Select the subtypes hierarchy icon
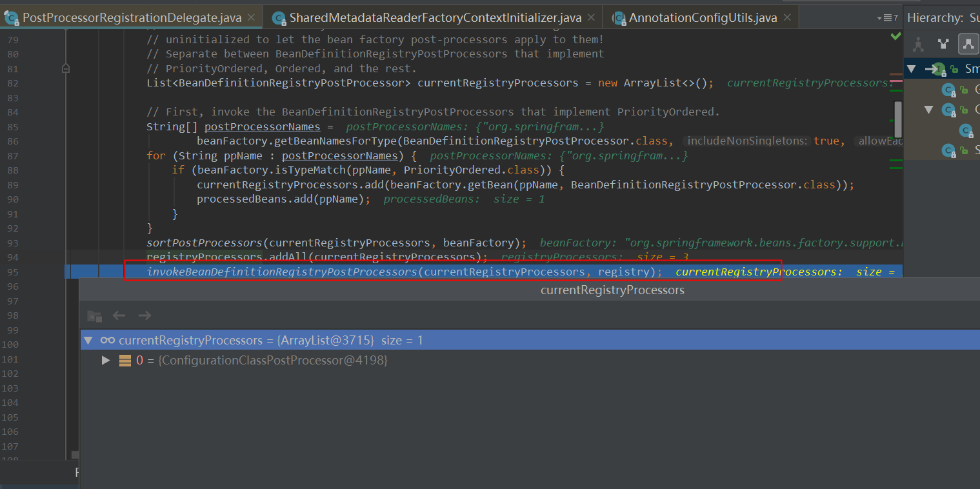 [x=968, y=45]
